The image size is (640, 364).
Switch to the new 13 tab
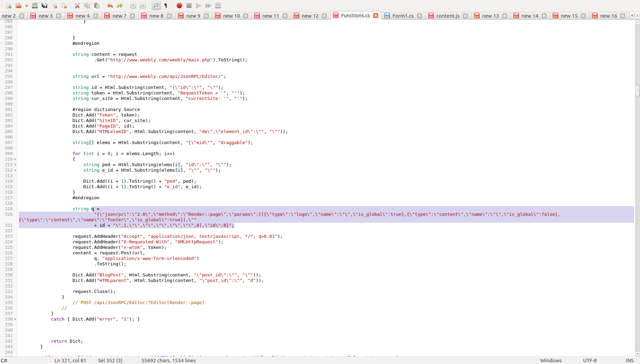[490, 16]
